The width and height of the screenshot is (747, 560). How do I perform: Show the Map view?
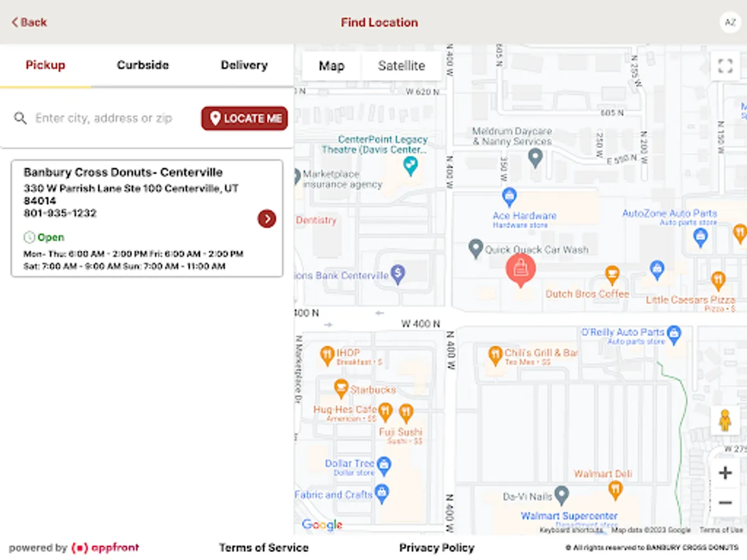coord(331,66)
